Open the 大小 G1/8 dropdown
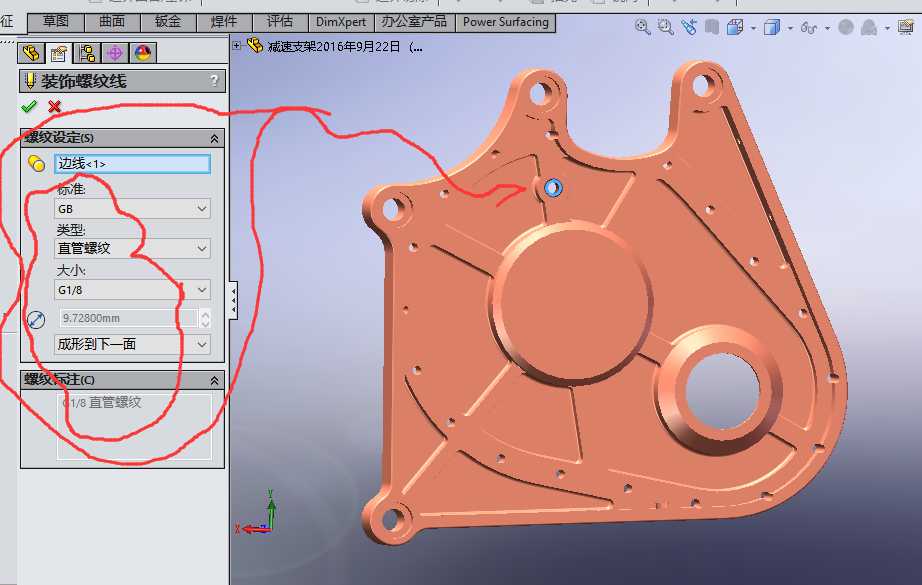922x585 pixels. tap(132, 290)
